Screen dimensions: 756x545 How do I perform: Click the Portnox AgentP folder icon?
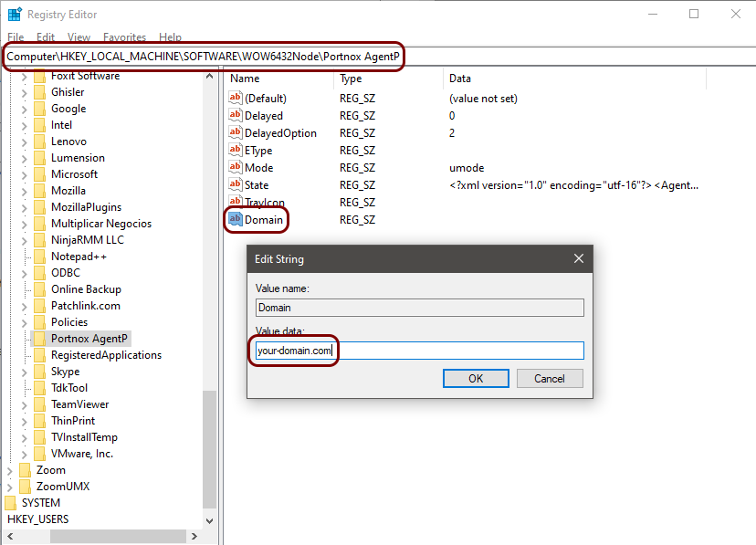click(x=39, y=339)
